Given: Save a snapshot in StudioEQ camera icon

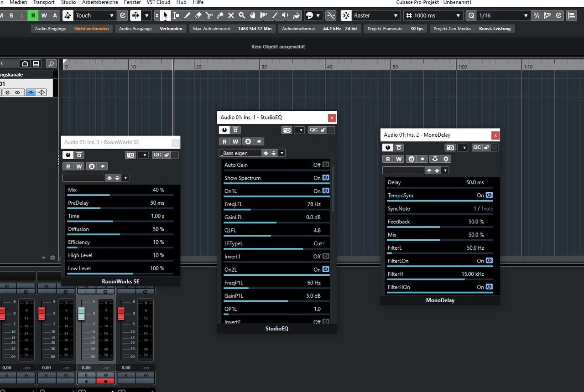Looking at the screenshot, I should 287,130.
